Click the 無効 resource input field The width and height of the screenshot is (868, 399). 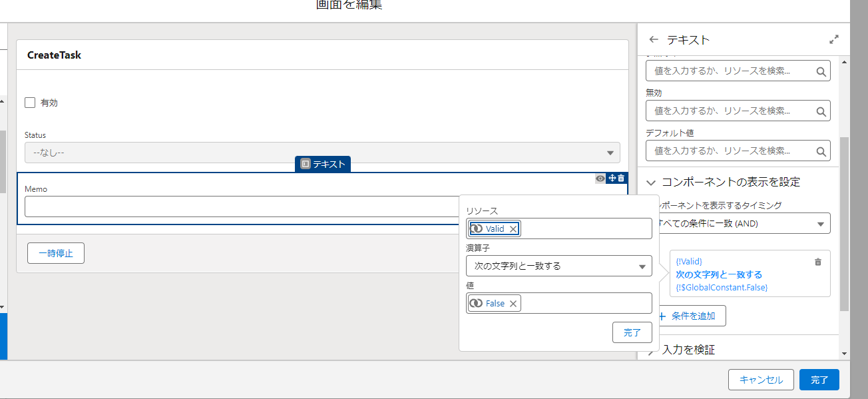[738, 111]
